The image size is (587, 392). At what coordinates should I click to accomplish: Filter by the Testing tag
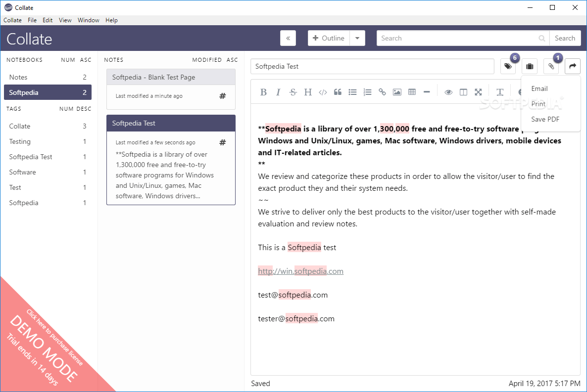click(48, 141)
